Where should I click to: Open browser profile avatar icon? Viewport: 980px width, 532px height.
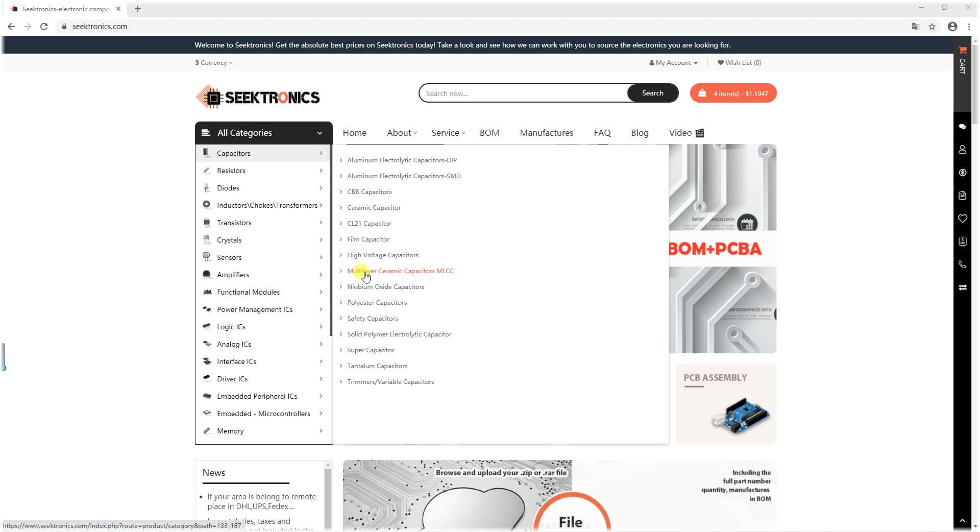click(x=952, y=27)
